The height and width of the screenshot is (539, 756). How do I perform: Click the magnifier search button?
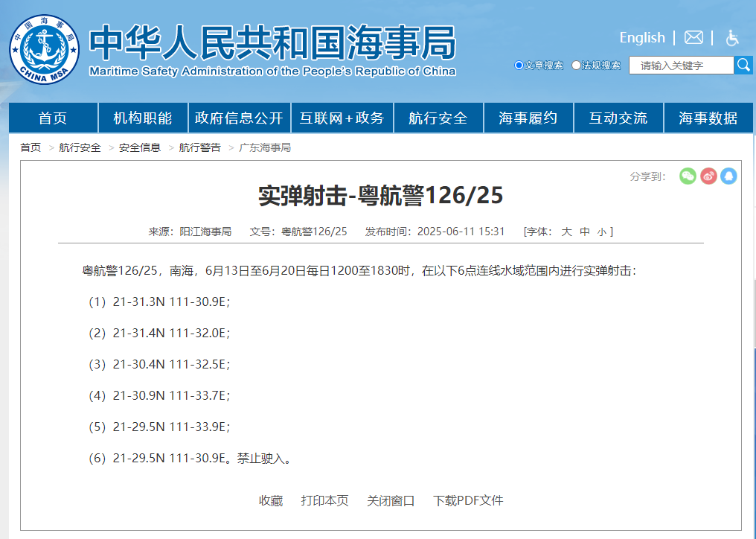pos(743,66)
